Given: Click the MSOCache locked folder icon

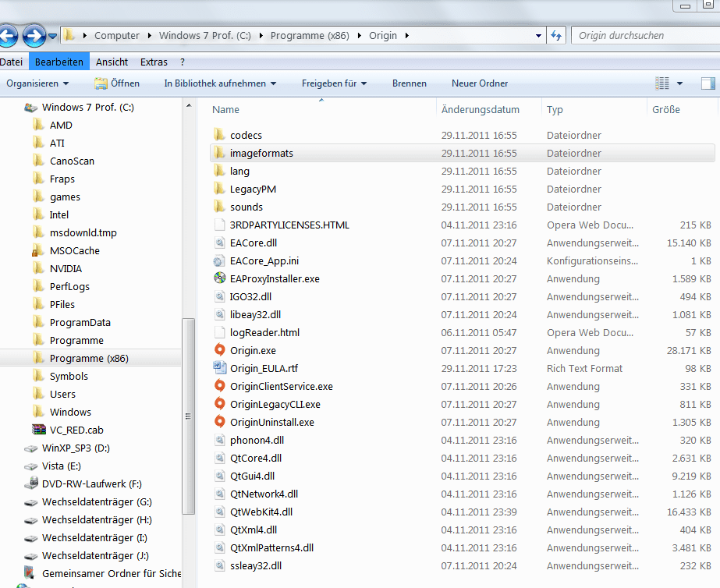Looking at the screenshot, I should [38, 250].
